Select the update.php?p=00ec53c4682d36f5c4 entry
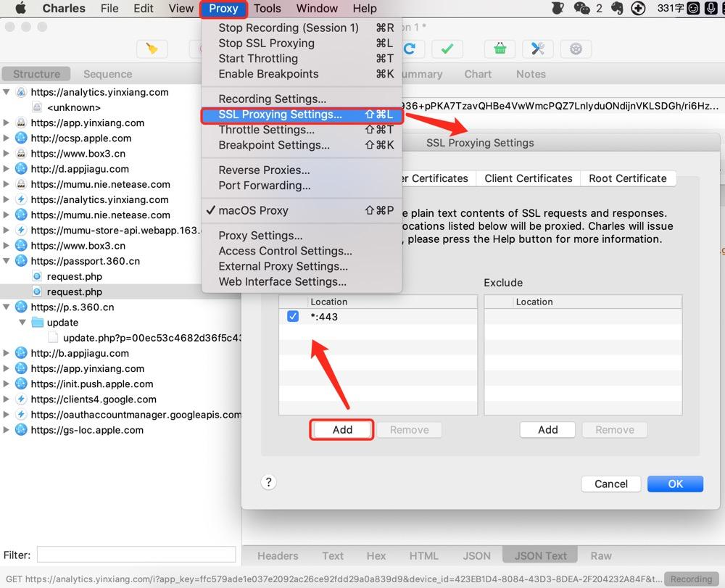Screen dimensions: 725x588 pos(152,337)
